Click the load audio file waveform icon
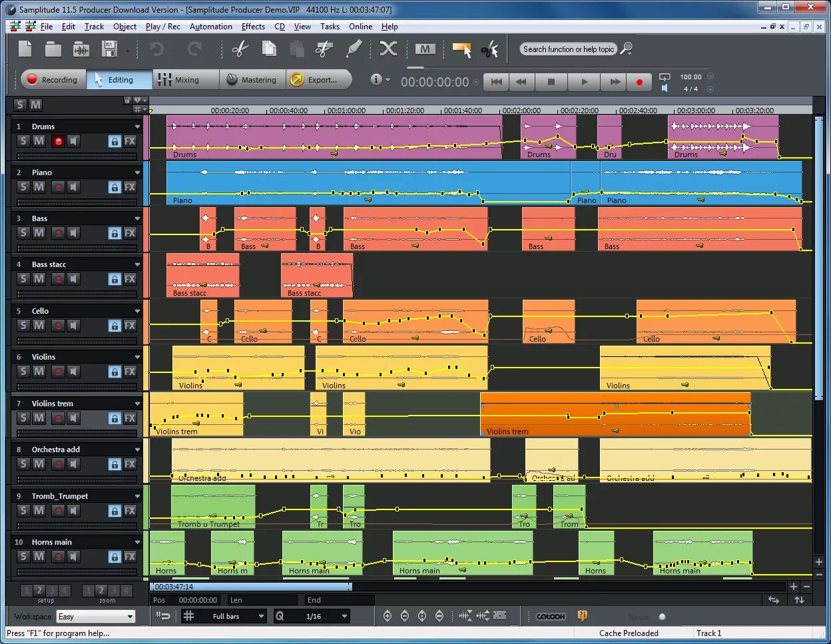Viewport: 831px width, 644px height. (x=81, y=49)
